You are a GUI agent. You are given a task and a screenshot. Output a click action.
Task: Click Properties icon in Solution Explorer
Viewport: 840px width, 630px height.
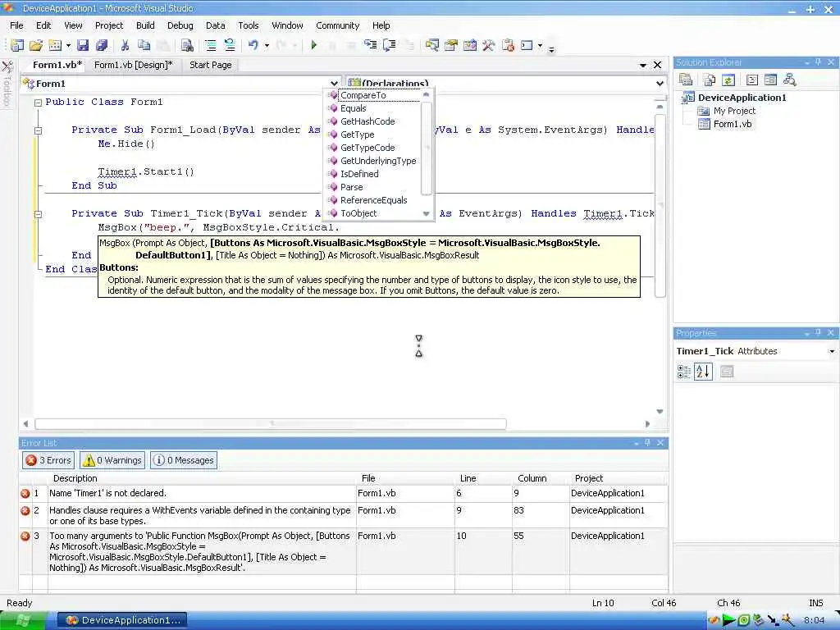pyautogui.click(x=686, y=80)
